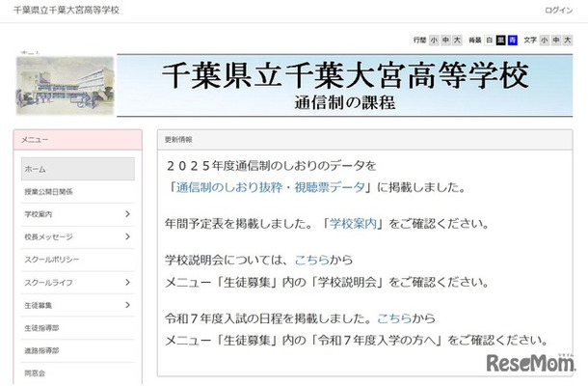Set text size (文字) to 大

568,41
